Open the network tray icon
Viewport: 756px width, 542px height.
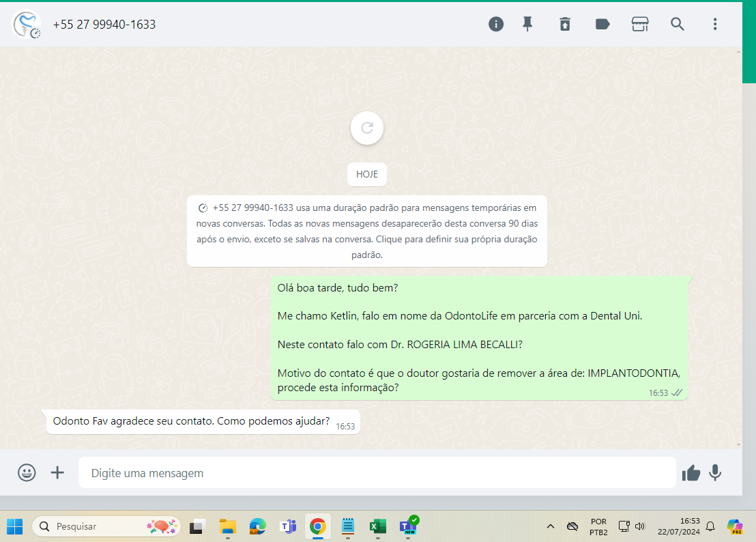[624, 526]
